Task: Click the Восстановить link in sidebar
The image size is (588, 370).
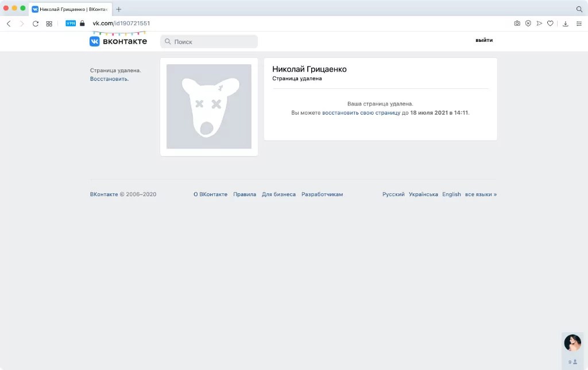Action: pos(109,79)
